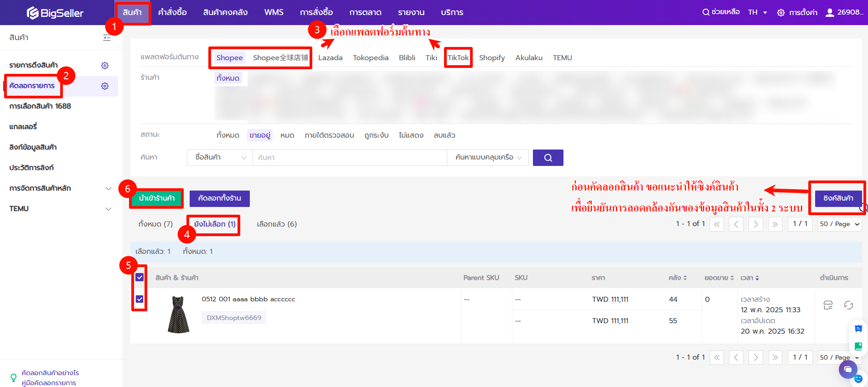Image resolution: width=868 pixels, height=387 pixels.
Task: Open the ชื่อสินค้า search field dropdown
Action: pyautogui.click(x=220, y=158)
